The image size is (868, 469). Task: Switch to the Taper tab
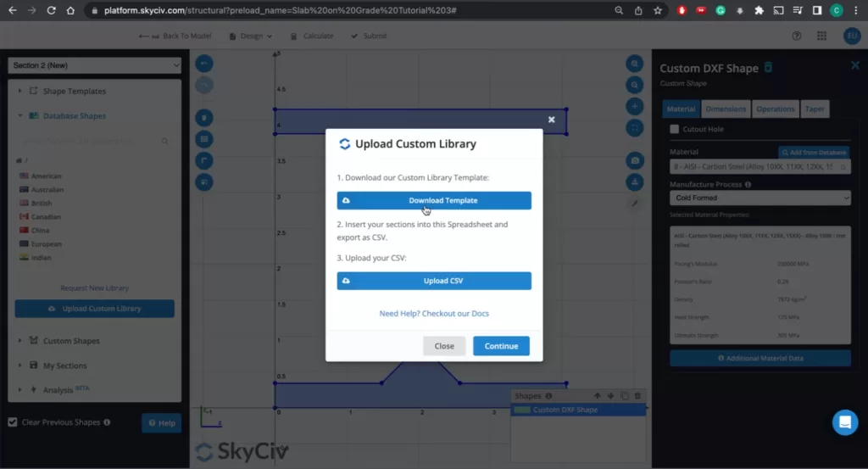click(815, 109)
